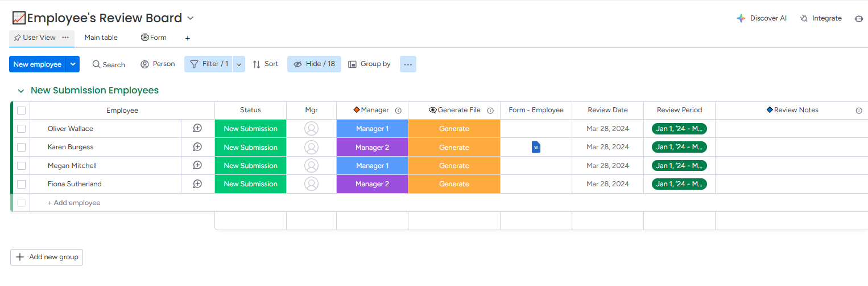The height and width of the screenshot is (286, 868).
Task: Click the Review Date column header
Action: [x=607, y=111]
